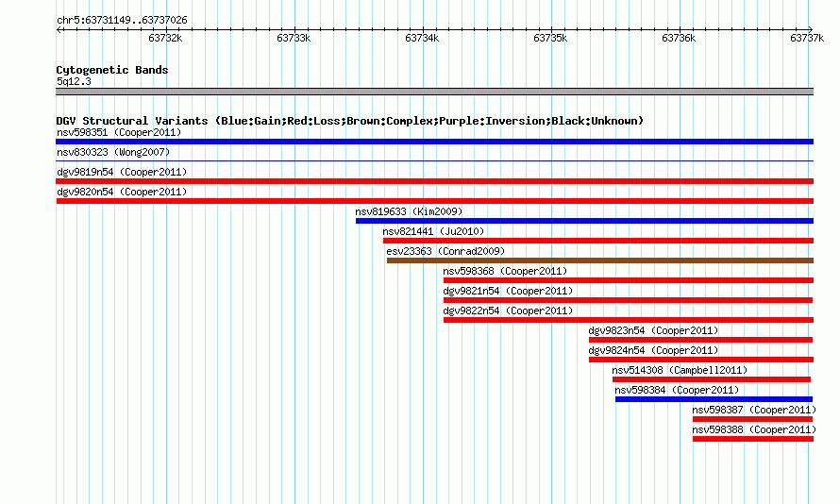
Task: Click the 63736k ruler tick label
Action: tap(679, 38)
